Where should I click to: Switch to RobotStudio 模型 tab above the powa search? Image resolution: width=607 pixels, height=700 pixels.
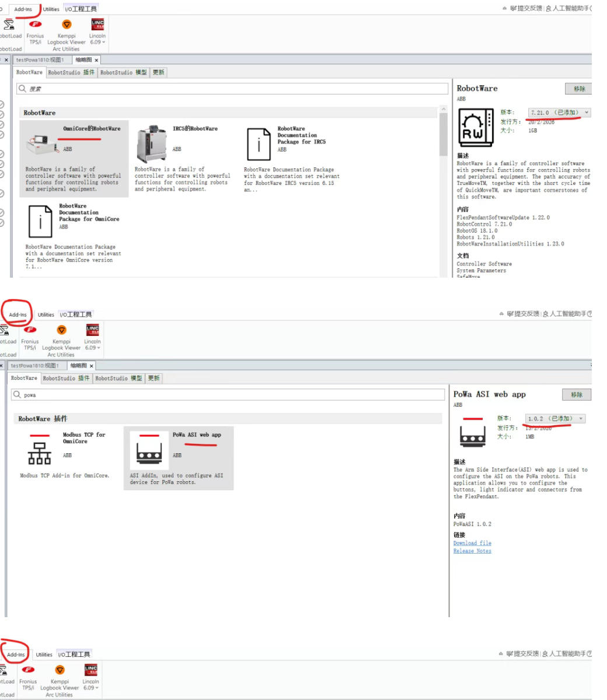[118, 378]
